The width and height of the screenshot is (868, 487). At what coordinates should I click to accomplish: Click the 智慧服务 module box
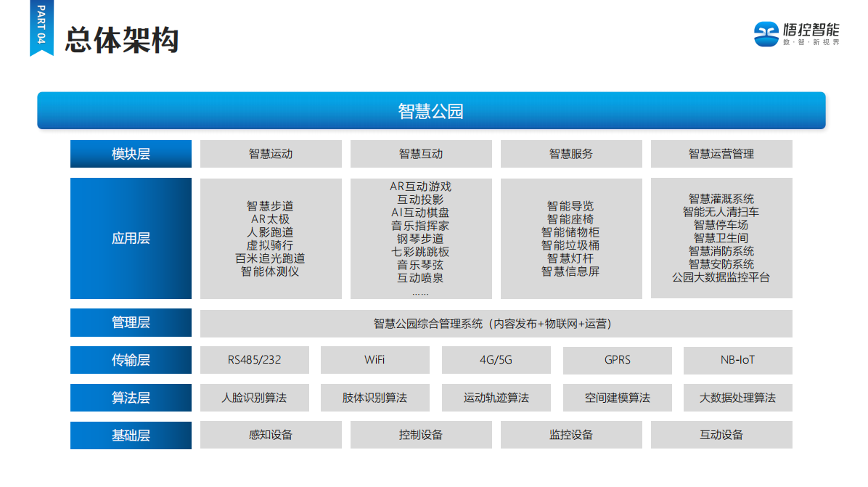pos(571,154)
